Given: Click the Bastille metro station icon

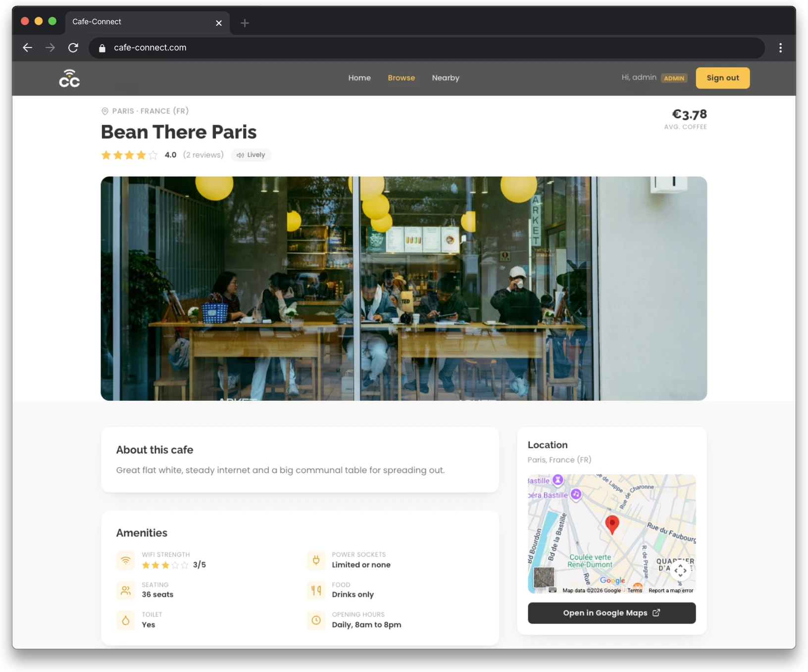Looking at the screenshot, I should click(558, 480).
